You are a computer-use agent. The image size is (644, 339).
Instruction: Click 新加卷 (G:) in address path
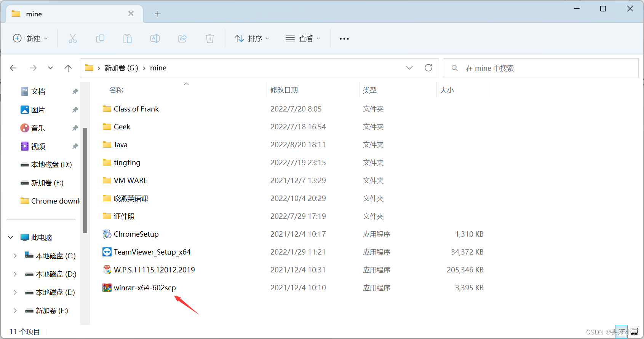click(x=121, y=68)
